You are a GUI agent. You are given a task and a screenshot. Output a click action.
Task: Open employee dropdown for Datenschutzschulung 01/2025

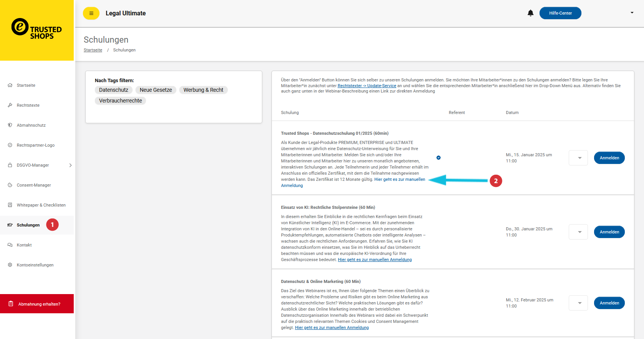[578, 158]
